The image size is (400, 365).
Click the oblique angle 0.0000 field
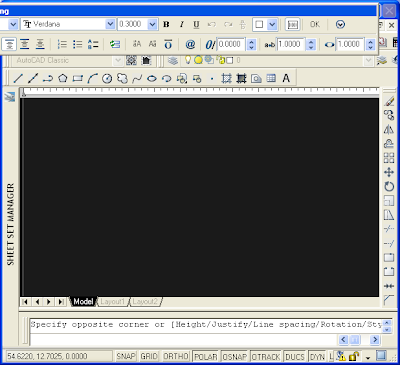tap(232, 44)
